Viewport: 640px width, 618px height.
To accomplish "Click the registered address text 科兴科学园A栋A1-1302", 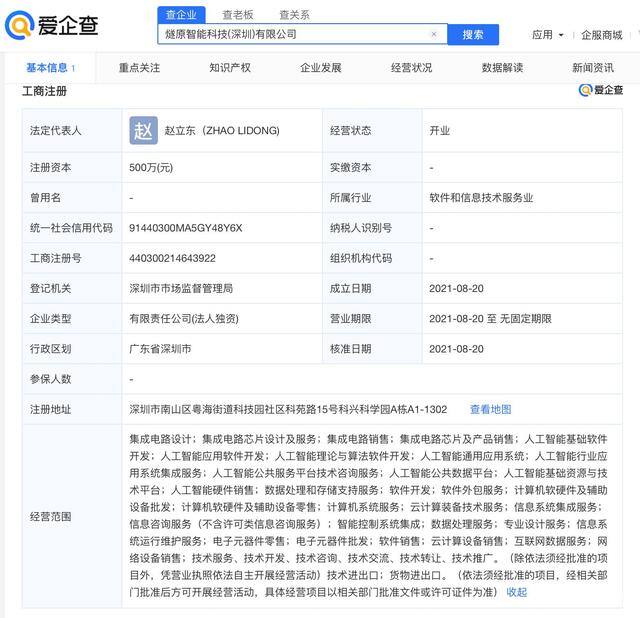I will 393,409.
